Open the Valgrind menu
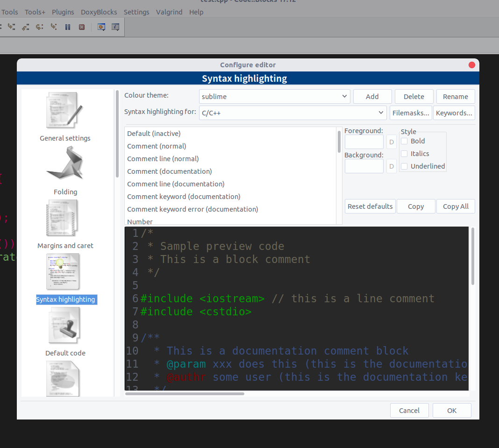The image size is (499, 448). 169,12
